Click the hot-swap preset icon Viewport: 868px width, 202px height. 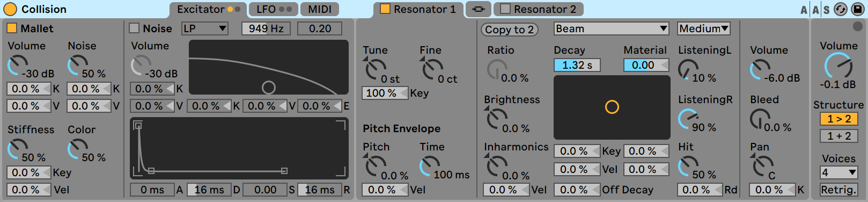(841, 9)
